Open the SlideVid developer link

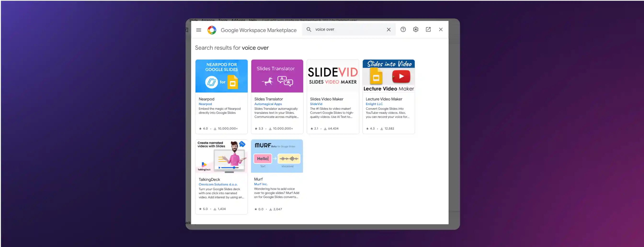click(316, 104)
